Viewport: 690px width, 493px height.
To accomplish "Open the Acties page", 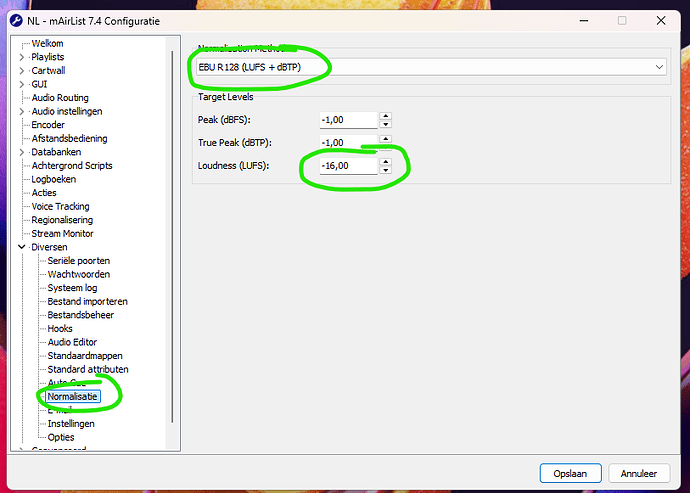I will [44, 193].
